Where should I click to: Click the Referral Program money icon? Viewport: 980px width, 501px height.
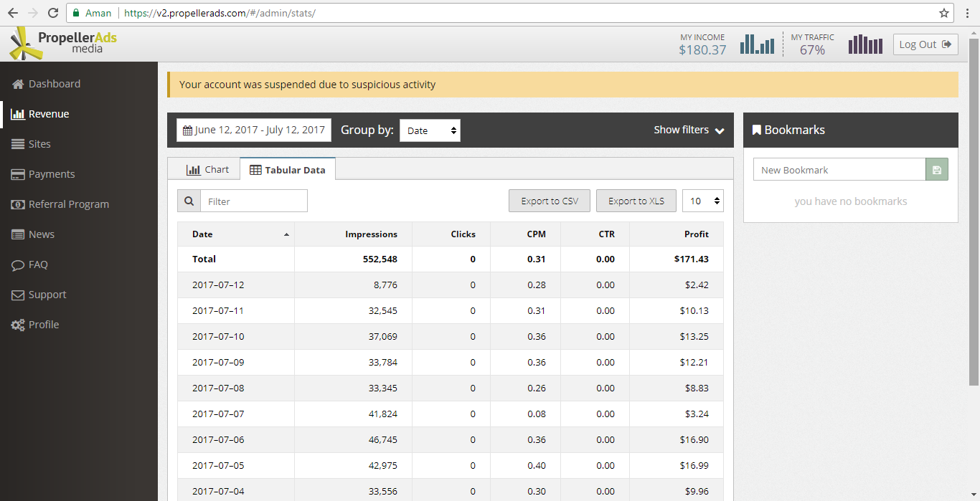(x=18, y=204)
